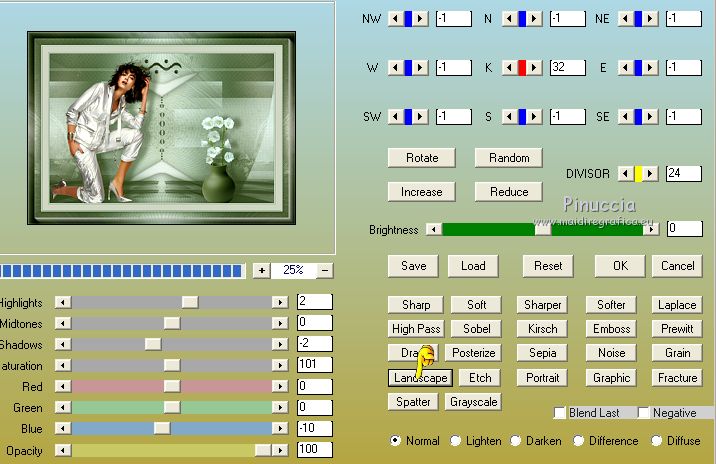Viewport: 716px width, 464px height.
Task: Load a saved preset
Action: (x=473, y=266)
